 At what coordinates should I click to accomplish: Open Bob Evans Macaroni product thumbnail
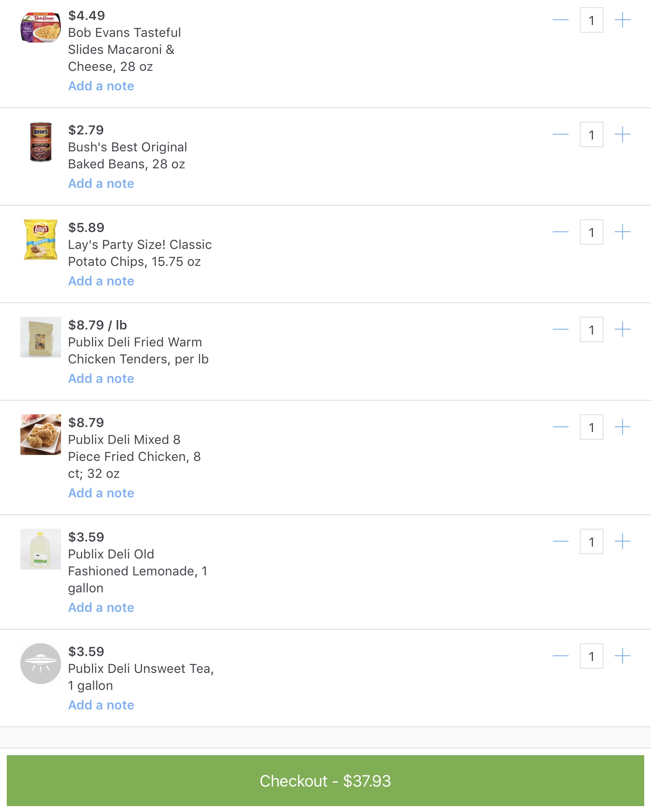(41, 28)
